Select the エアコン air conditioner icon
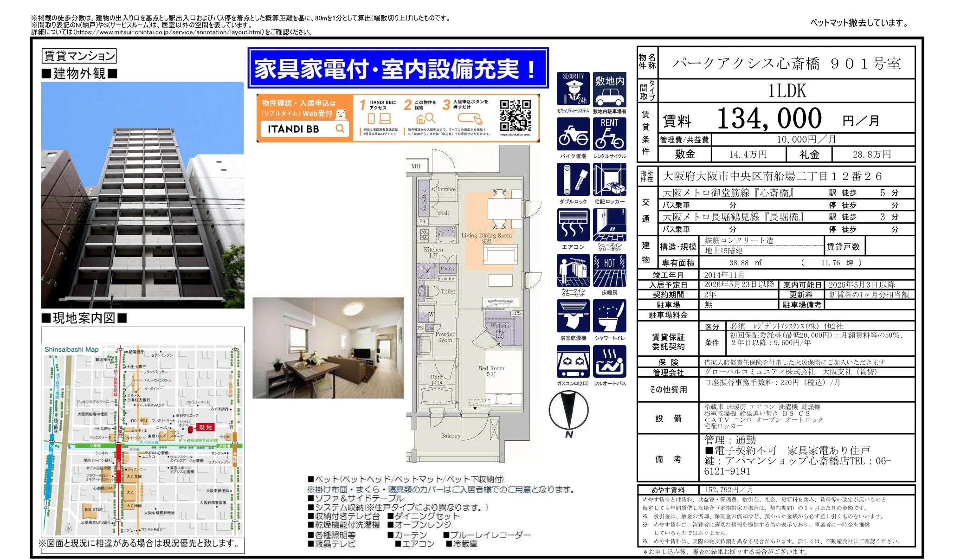Image resolution: width=954 pixels, height=560 pixels. point(574,225)
